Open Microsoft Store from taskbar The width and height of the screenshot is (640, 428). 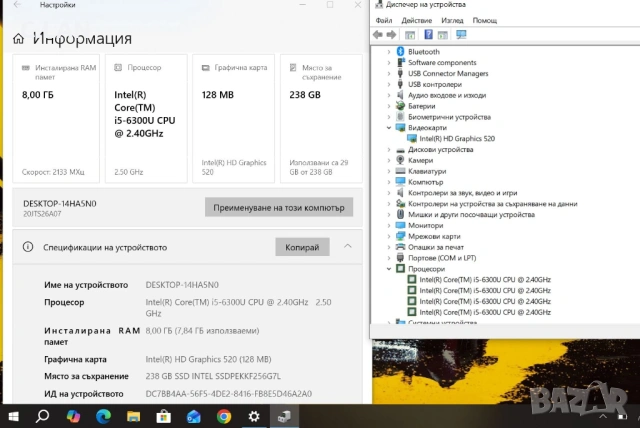tap(164, 417)
